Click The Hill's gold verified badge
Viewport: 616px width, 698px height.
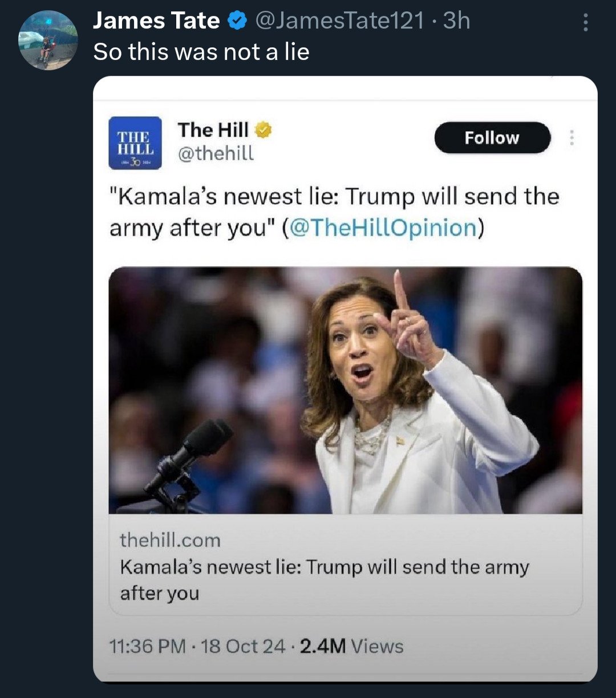click(x=263, y=131)
